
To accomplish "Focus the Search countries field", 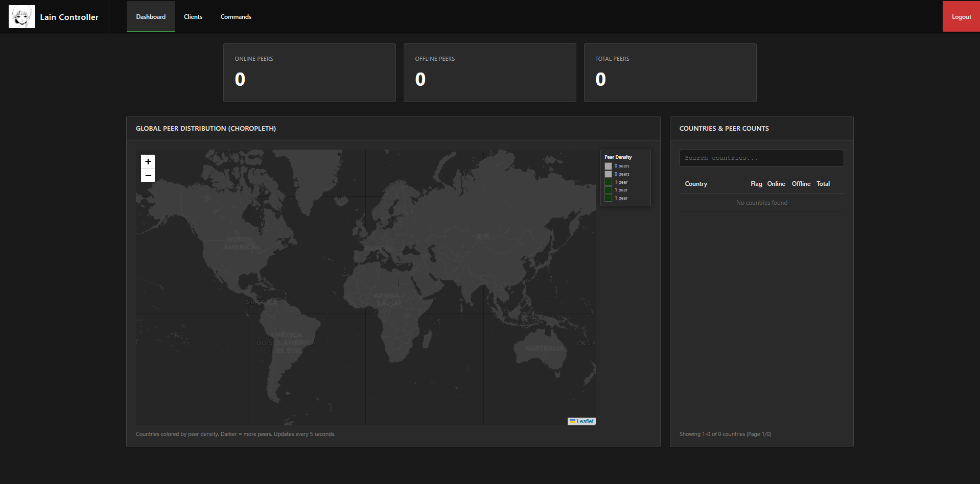I will pos(761,158).
